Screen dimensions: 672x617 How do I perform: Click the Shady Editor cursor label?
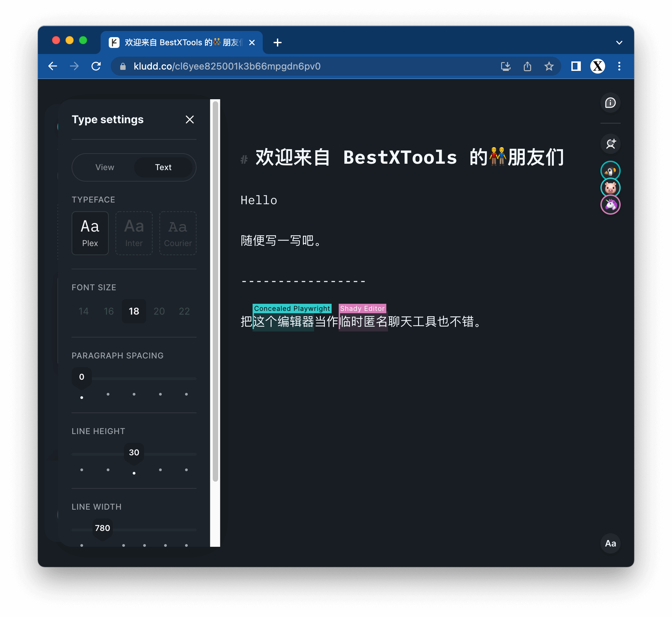(x=362, y=308)
